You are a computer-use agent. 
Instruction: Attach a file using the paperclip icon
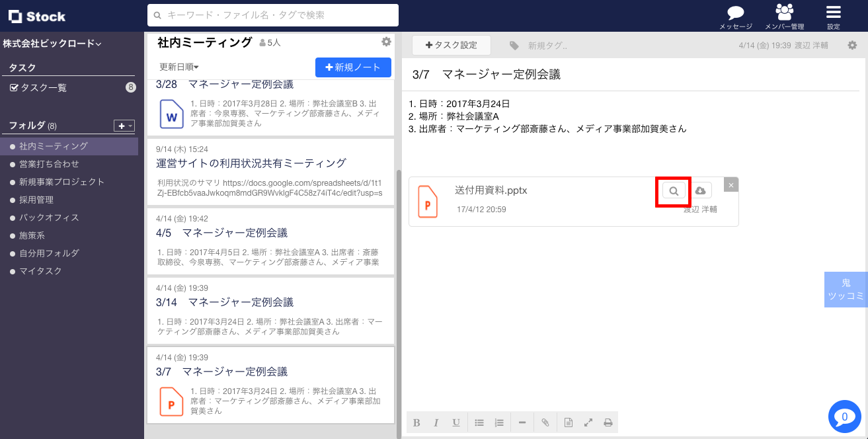click(x=545, y=422)
